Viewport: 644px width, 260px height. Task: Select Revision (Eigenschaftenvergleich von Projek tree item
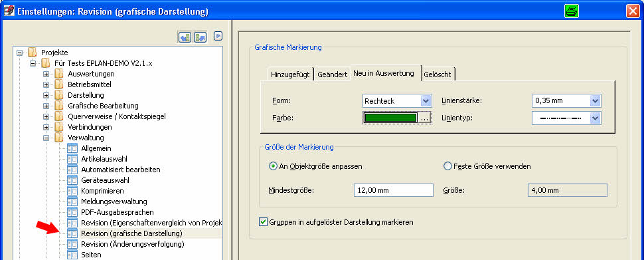click(x=151, y=223)
